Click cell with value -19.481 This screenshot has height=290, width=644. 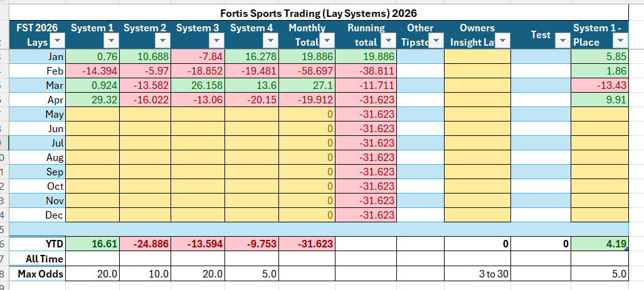[251, 71]
